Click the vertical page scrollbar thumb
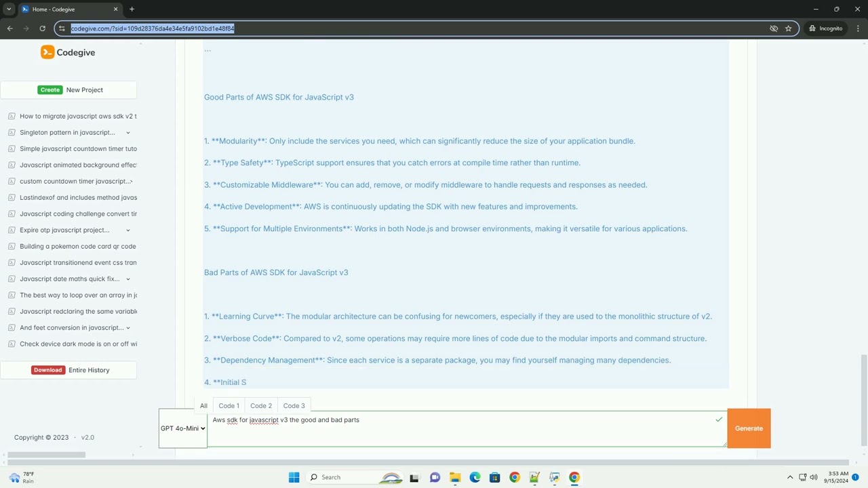The image size is (868, 488). point(863,400)
